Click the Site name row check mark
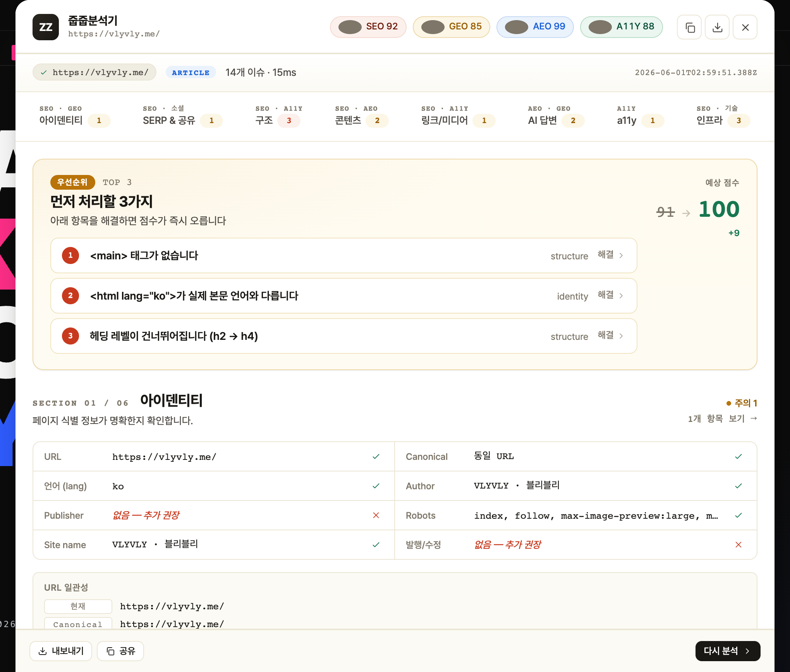 pos(376,545)
